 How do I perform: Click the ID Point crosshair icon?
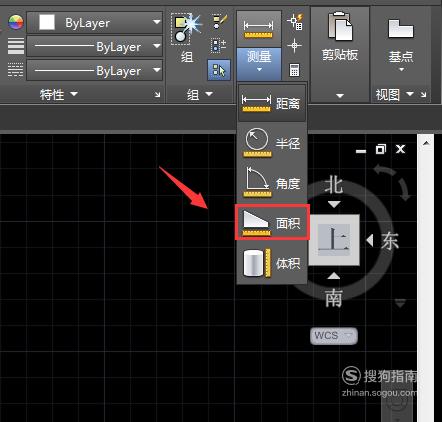tap(294, 46)
